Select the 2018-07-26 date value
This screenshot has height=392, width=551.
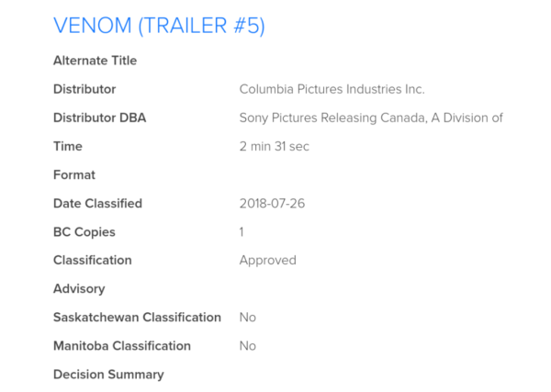[272, 204]
